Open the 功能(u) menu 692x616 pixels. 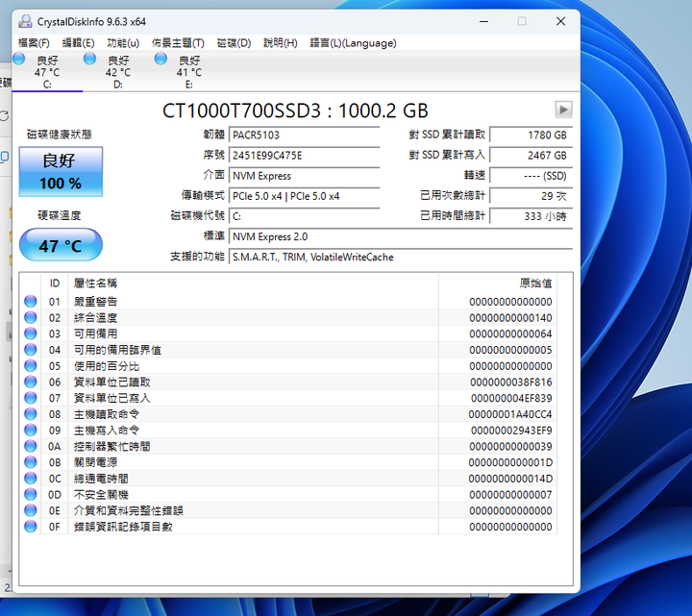click(x=123, y=43)
